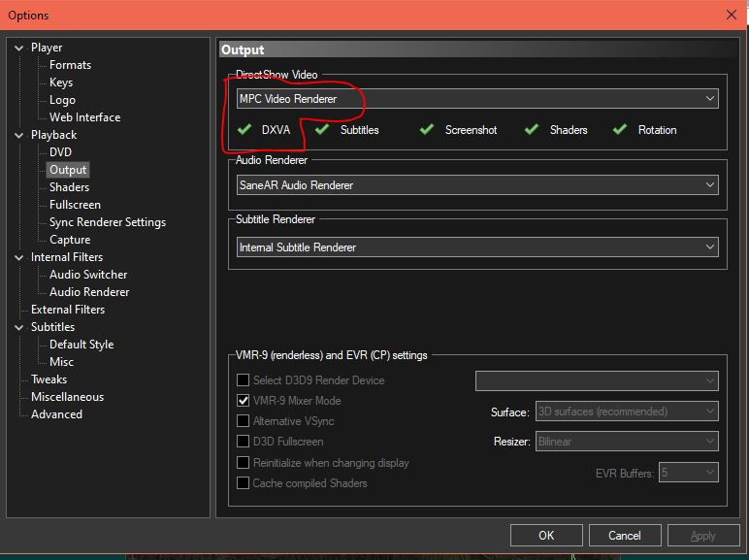Open Sync Renderer Settings page
Screen dimensions: 749x560
[108, 222]
